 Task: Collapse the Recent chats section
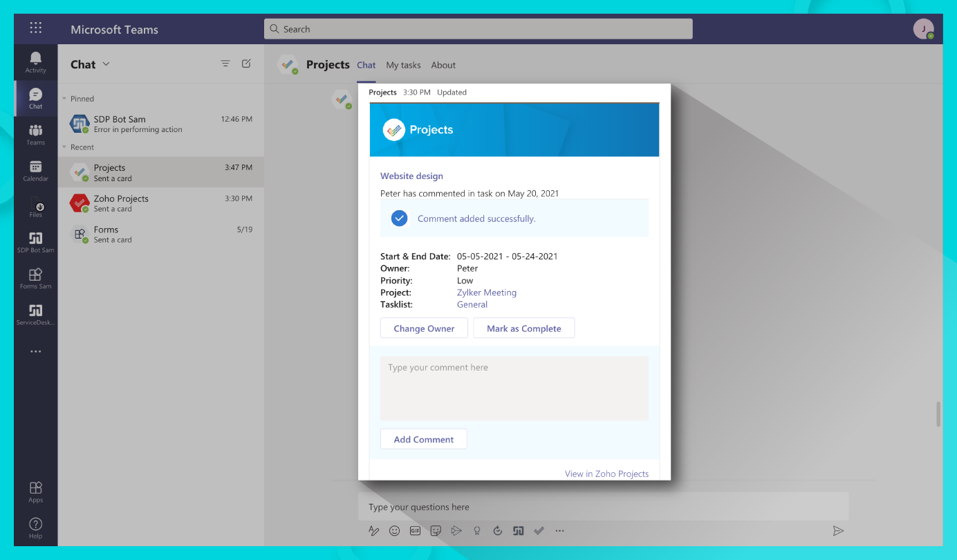point(65,147)
